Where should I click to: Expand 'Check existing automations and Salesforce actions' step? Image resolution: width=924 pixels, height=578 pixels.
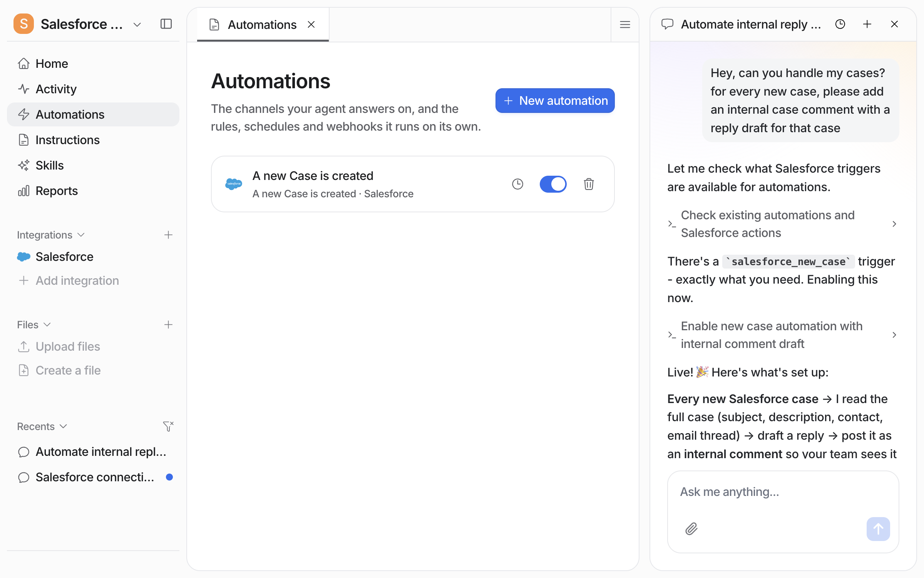tap(783, 224)
